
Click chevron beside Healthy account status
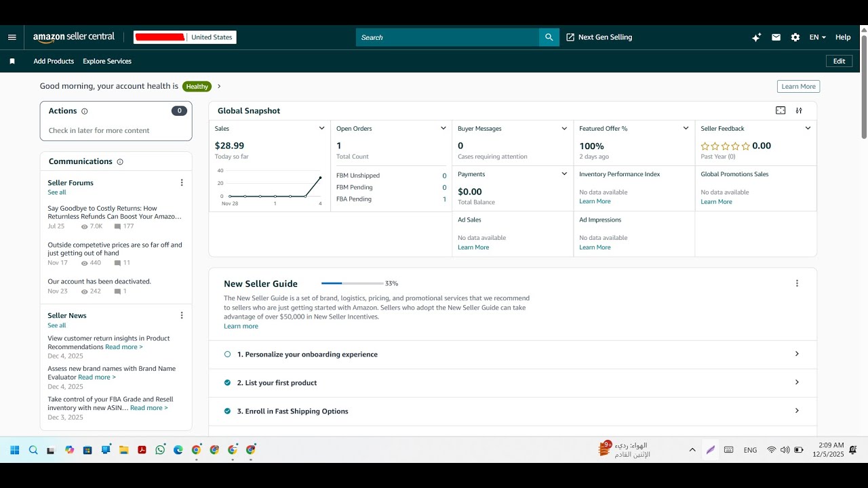pos(219,86)
